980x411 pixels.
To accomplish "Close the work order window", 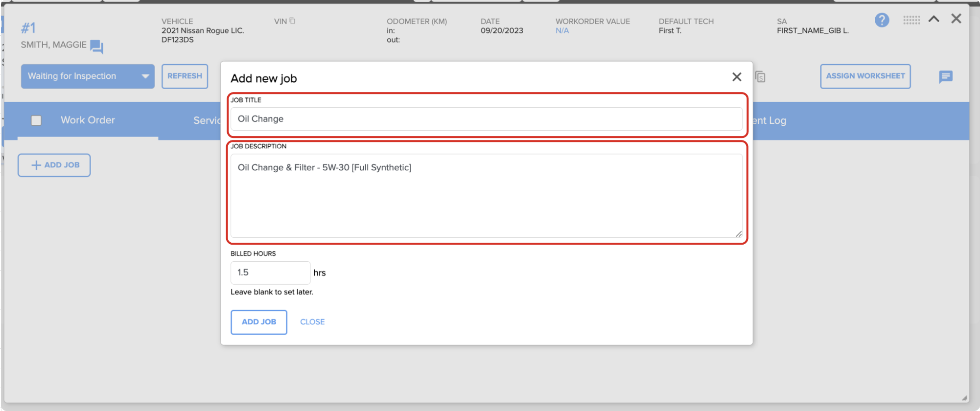I will click(x=956, y=19).
